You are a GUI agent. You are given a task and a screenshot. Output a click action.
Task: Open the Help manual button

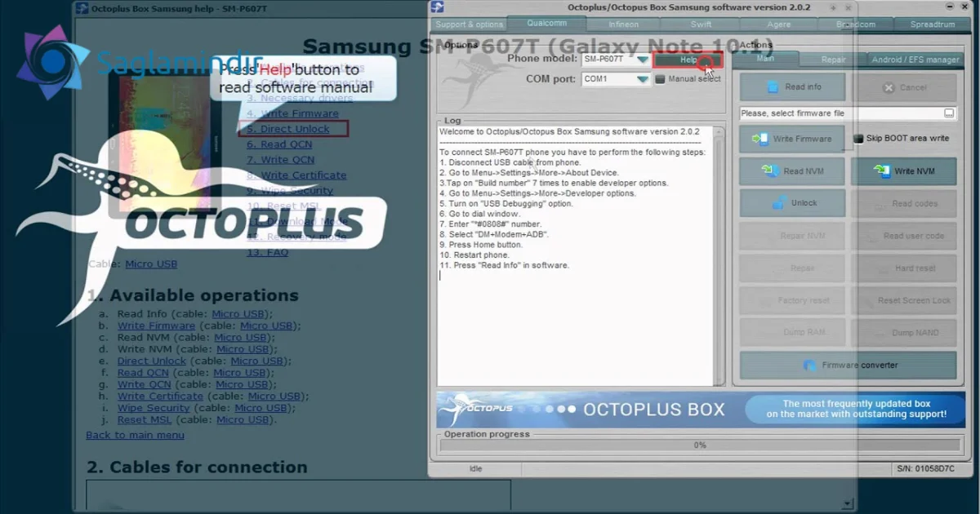(x=688, y=60)
